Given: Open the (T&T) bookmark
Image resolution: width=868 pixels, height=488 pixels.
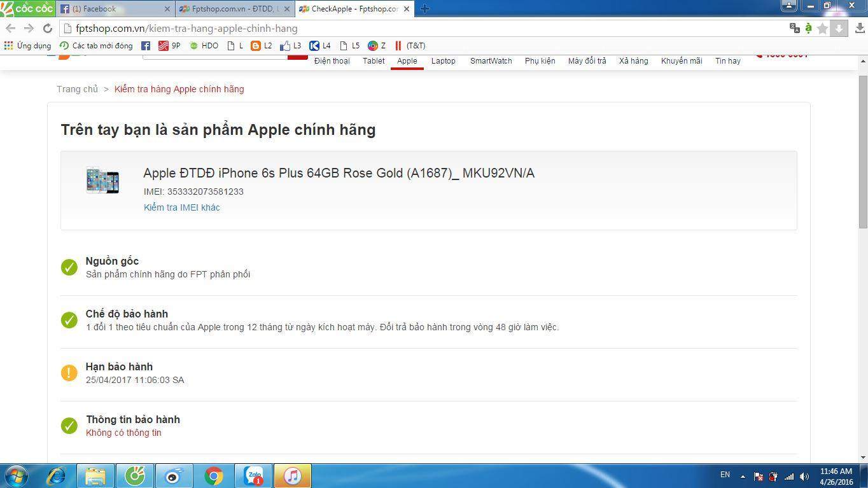Looking at the screenshot, I should point(410,46).
